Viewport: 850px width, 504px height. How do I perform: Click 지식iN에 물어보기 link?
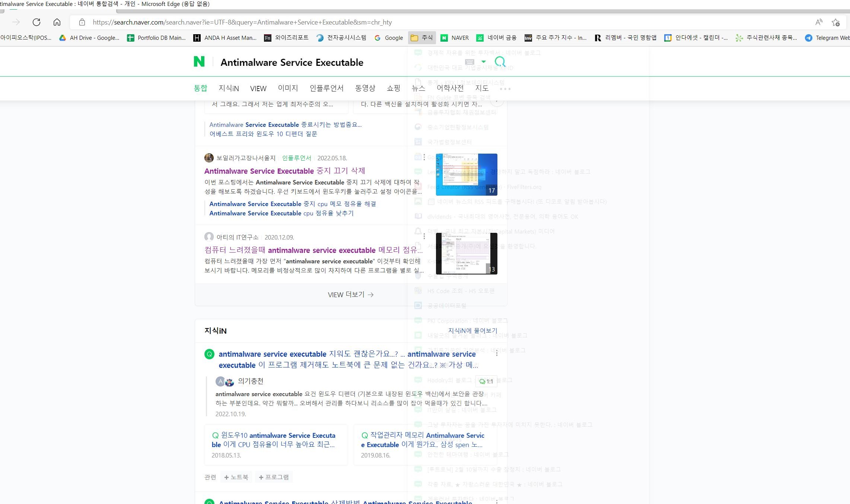pos(472,331)
